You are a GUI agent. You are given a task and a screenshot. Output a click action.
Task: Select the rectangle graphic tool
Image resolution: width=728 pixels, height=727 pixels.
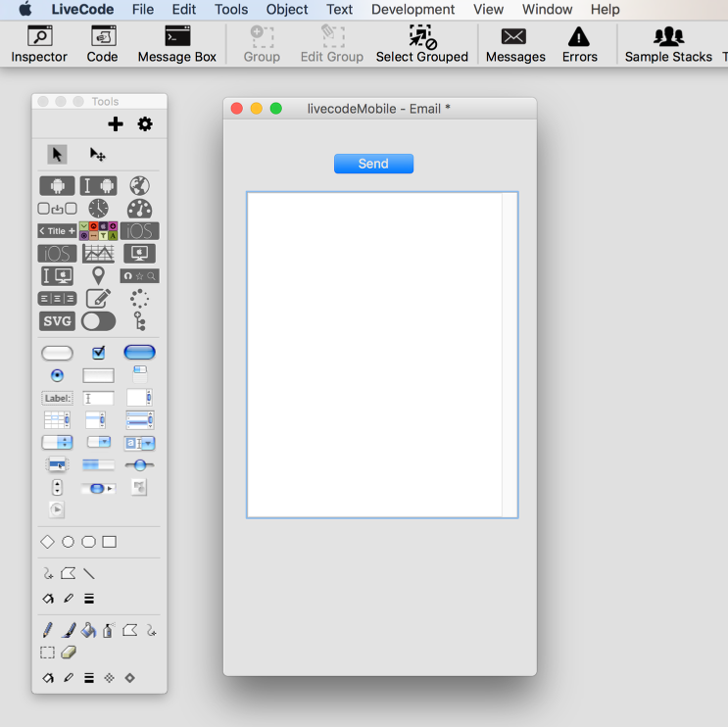click(109, 542)
